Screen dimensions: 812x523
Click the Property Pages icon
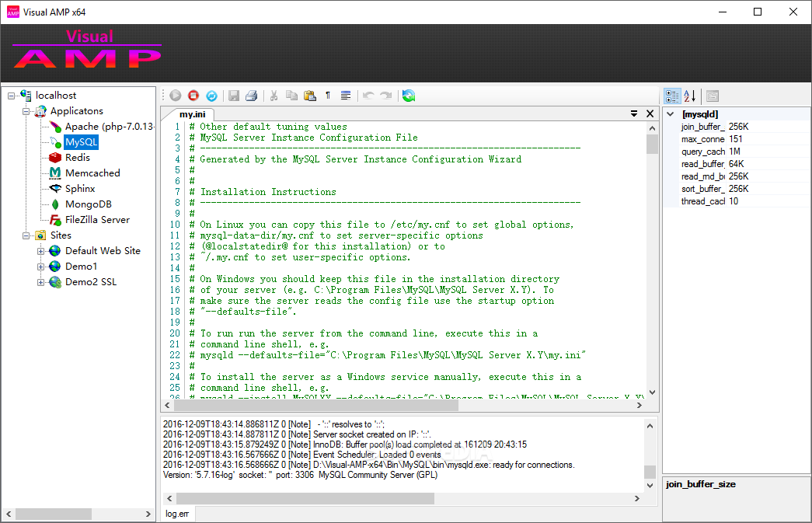point(713,96)
